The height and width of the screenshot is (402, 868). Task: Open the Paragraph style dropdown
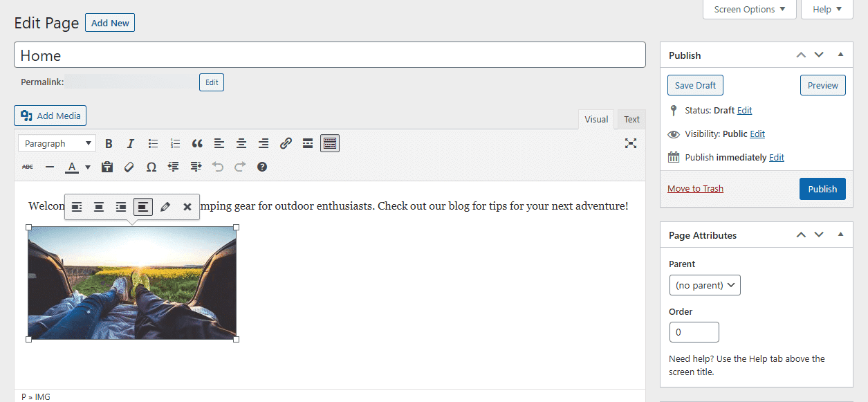click(56, 143)
